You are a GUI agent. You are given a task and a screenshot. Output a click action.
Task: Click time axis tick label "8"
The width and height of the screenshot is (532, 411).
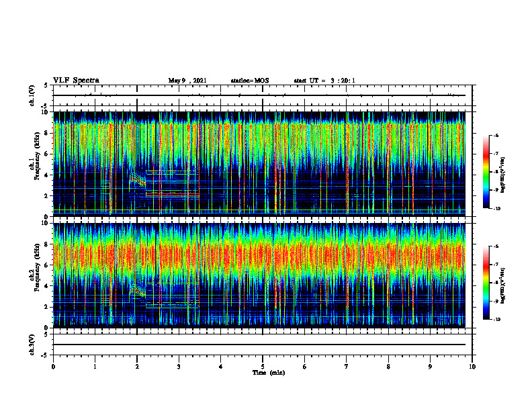coord(388,367)
